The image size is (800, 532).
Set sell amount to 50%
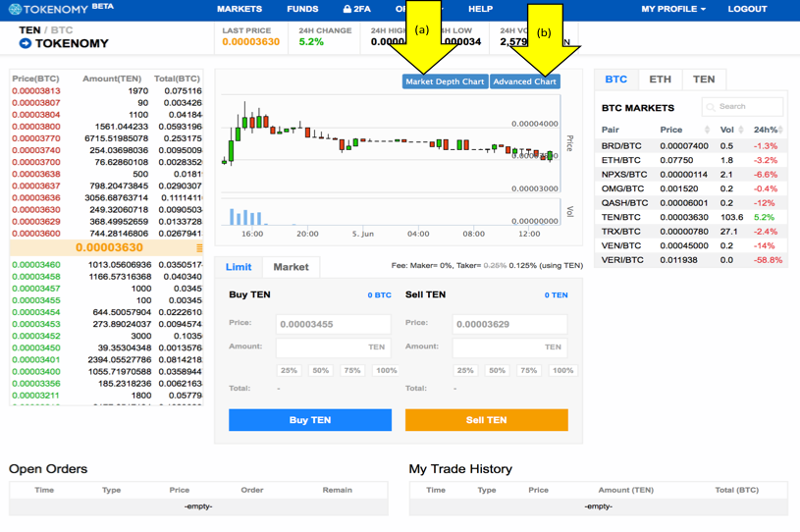coord(497,370)
